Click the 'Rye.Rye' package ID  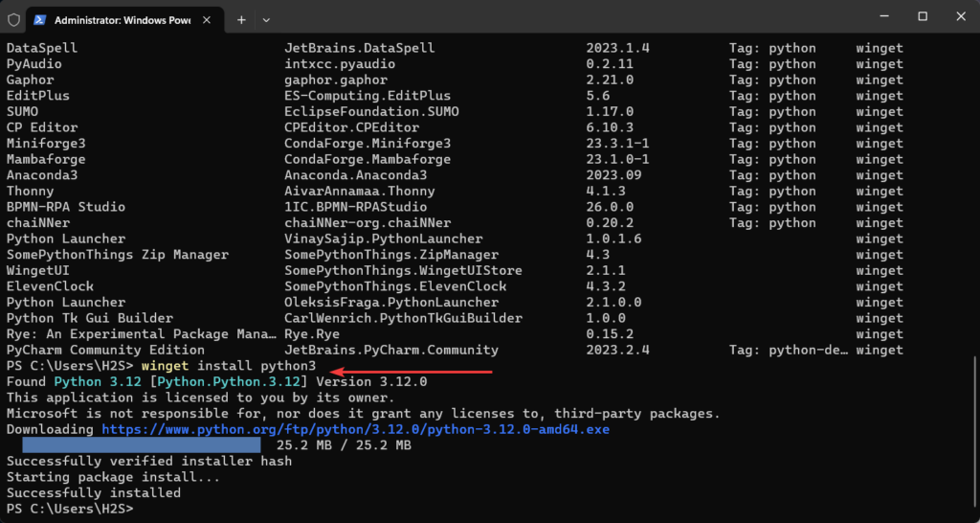(x=312, y=334)
